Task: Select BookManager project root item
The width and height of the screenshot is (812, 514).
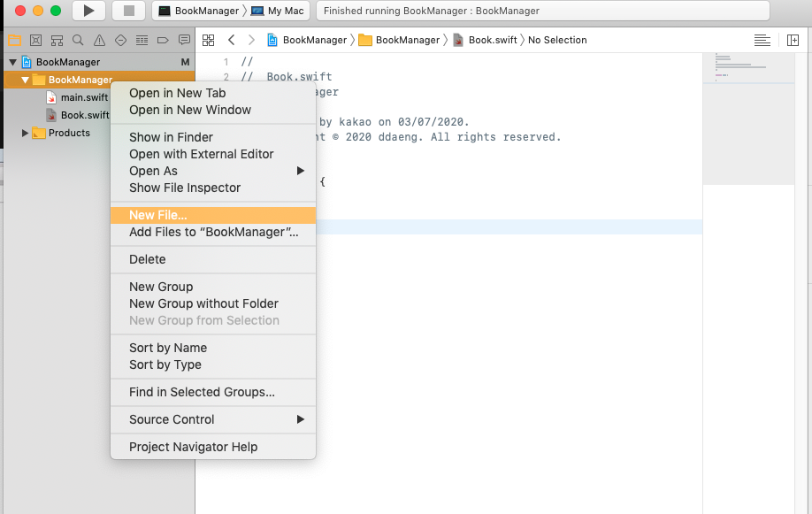Action: (61, 62)
